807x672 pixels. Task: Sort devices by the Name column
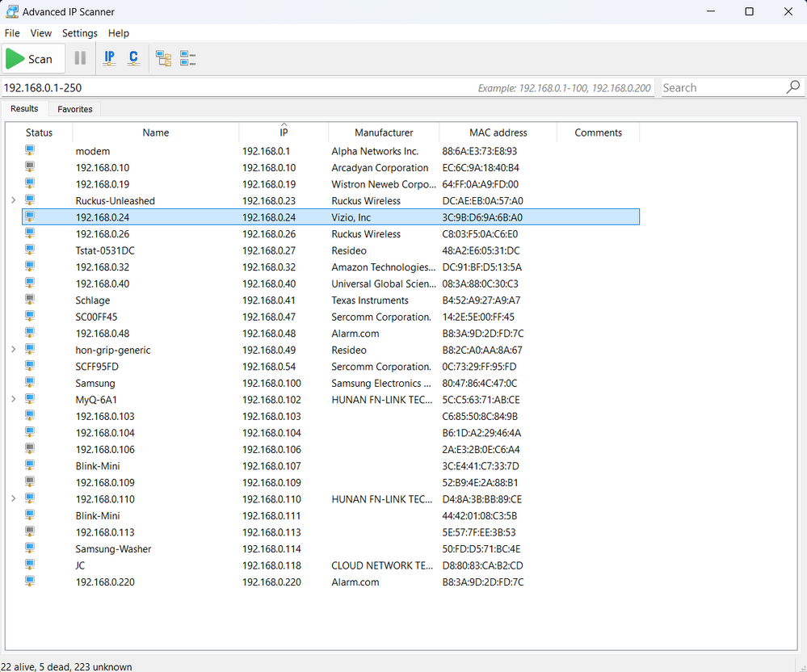[x=155, y=132]
